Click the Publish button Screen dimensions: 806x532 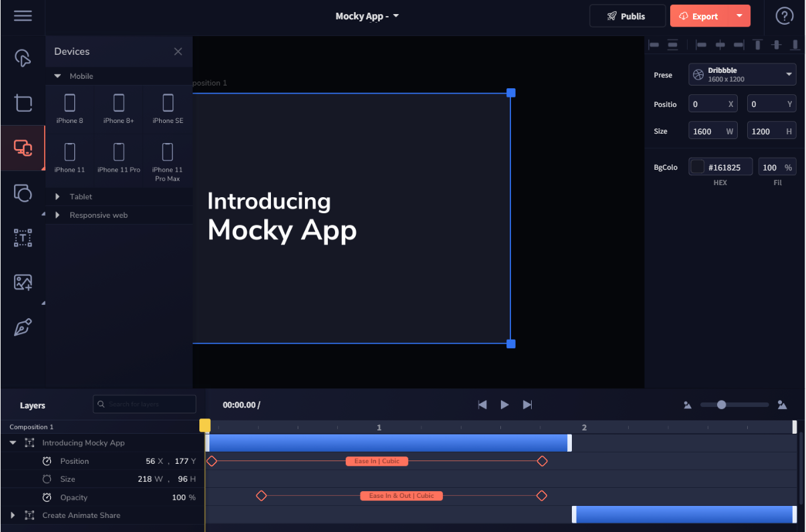pos(627,16)
